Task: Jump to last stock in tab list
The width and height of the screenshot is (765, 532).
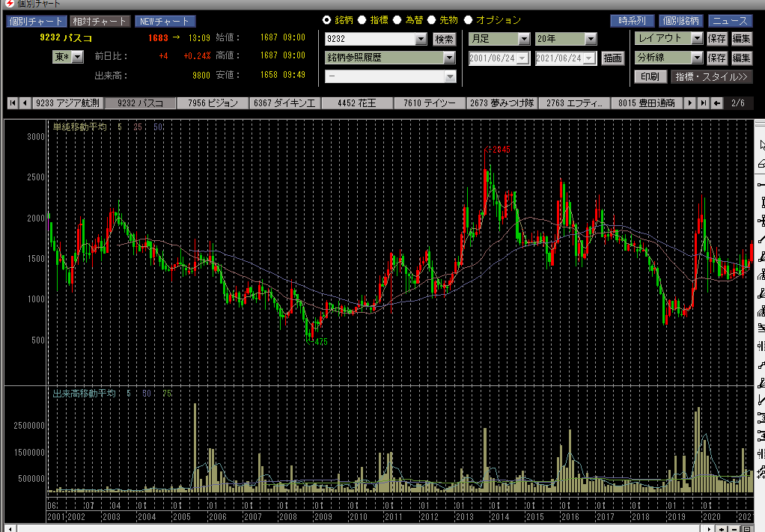Action: click(x=703, y=103)
